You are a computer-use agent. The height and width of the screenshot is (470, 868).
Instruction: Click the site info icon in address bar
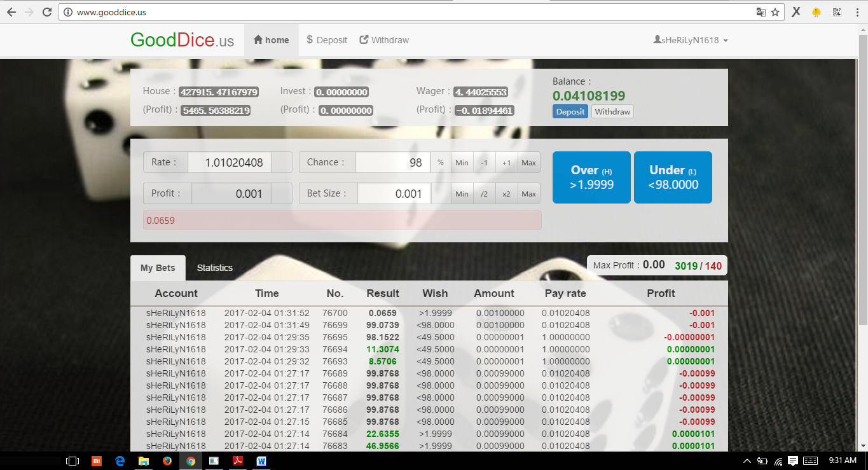click(69, 12)
